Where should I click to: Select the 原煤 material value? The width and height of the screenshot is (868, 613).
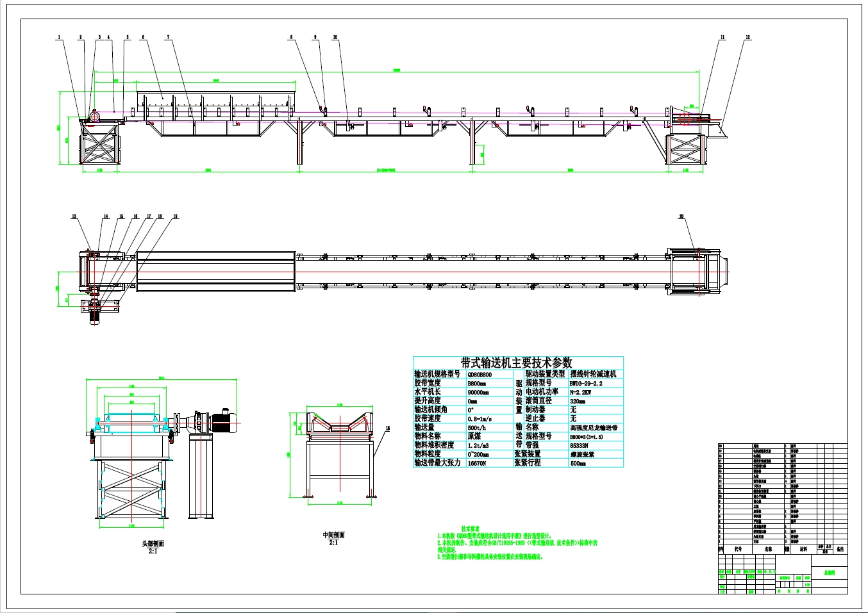coord(474,436)
